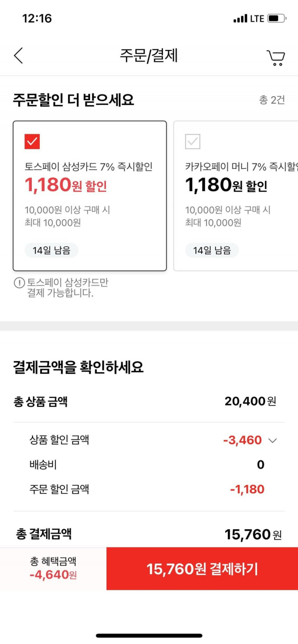This screenshot has height=644, width=298.
Task: Tap the 주문 할인 금액 row
Action: [x=149, y=489]
